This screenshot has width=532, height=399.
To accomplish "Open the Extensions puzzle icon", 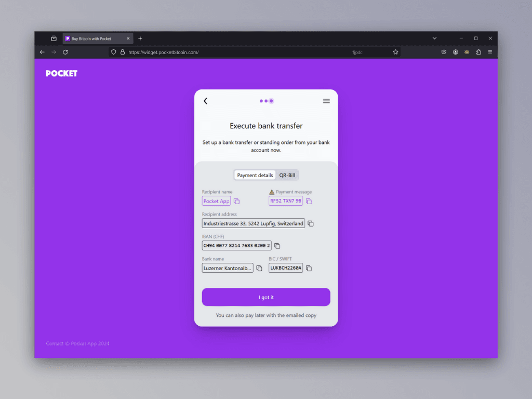I will tap(478, 52).
